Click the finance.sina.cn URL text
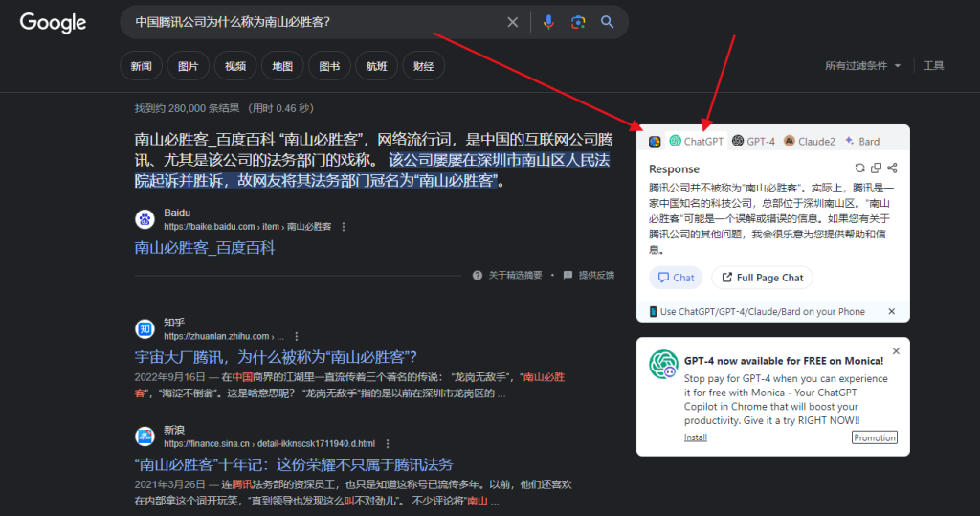The width and height of the screenshot is (980, 516). (x=269, y=443)
